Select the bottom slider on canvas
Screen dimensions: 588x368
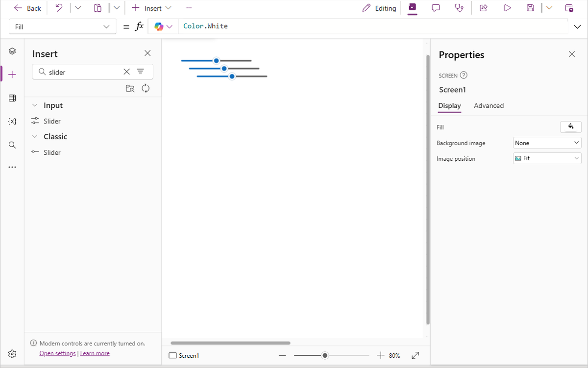tap(232, 76)
